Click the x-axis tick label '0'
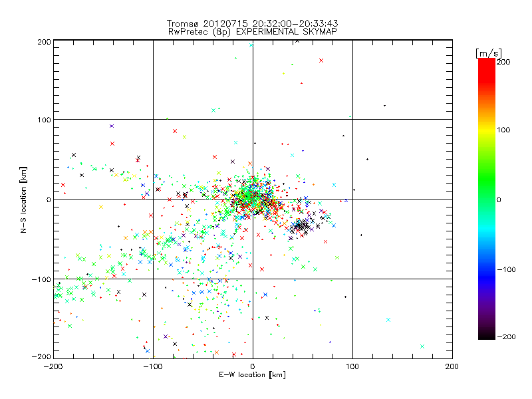Viewport: 532px width, 399px height. pyautogui.click(x=253, y=366)
